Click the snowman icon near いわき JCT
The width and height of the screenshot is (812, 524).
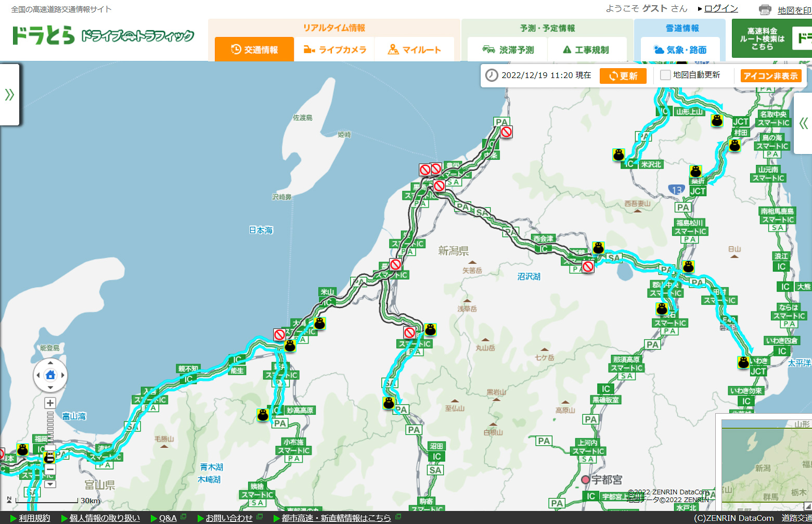pos(743,362)
